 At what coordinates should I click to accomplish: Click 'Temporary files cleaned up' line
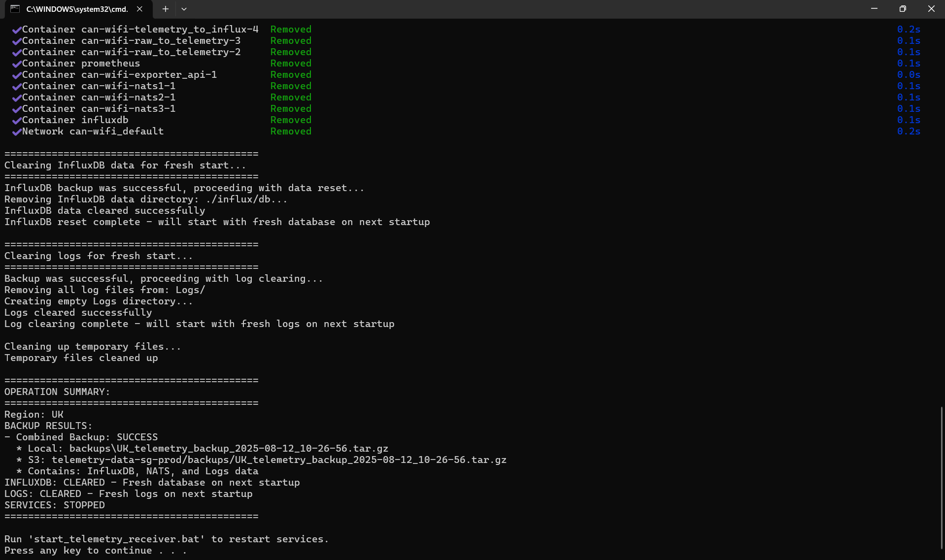81,358
